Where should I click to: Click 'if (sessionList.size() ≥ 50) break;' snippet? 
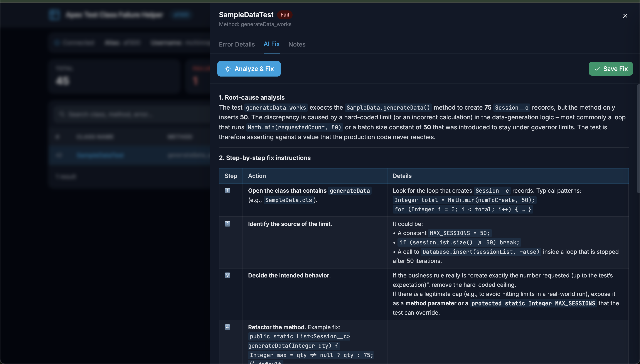(459, 242)
